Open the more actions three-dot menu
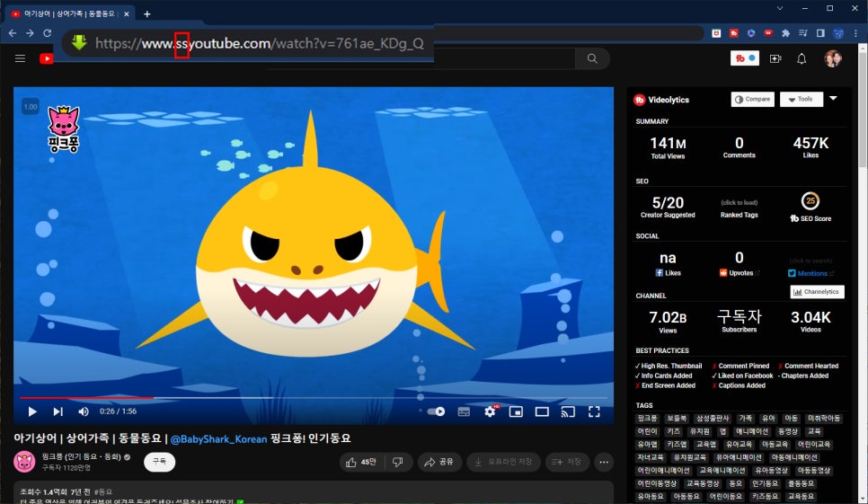The width and height of the screenshot is (868, 504). click(604, 462)
